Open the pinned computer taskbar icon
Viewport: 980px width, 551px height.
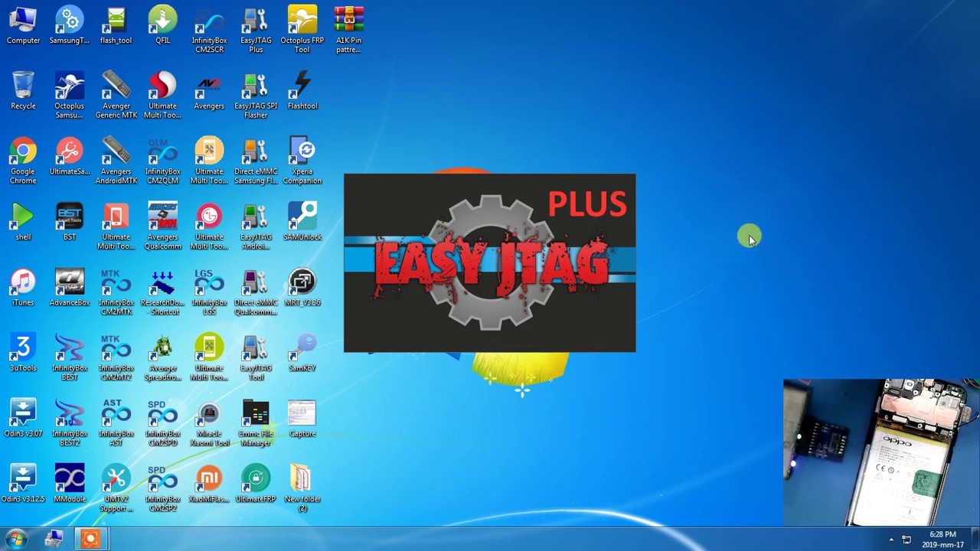[54, 539]
